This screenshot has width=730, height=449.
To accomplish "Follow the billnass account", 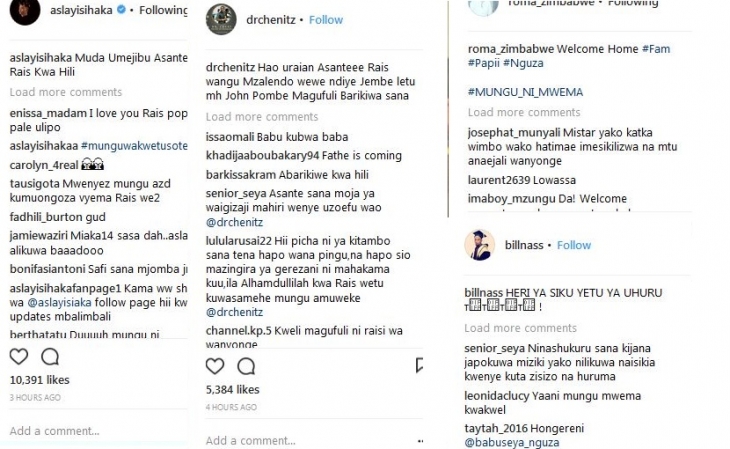I will pos(574,245).
